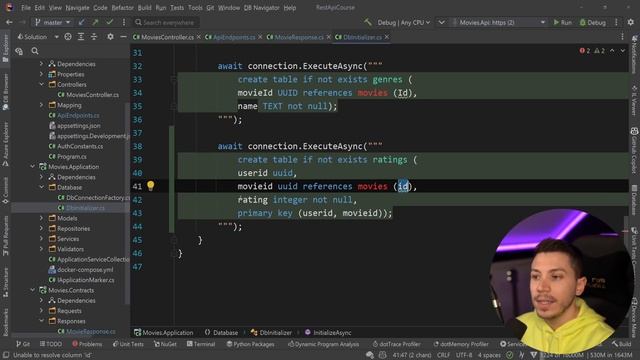Open Debug | Any CPU configuration dropdown

[x=404, y=22]
